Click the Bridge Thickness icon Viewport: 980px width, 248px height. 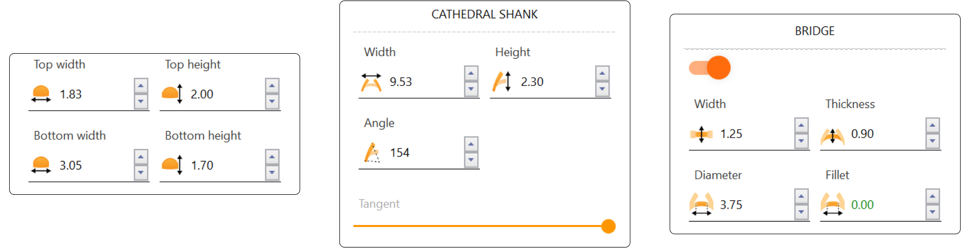click(832, 135)
